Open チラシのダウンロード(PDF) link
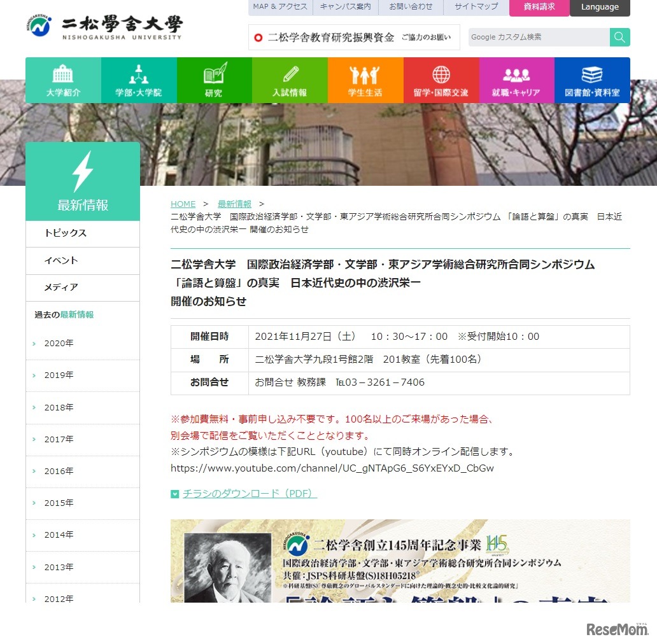This screenshot has height=644, width=657. [250, 494]
